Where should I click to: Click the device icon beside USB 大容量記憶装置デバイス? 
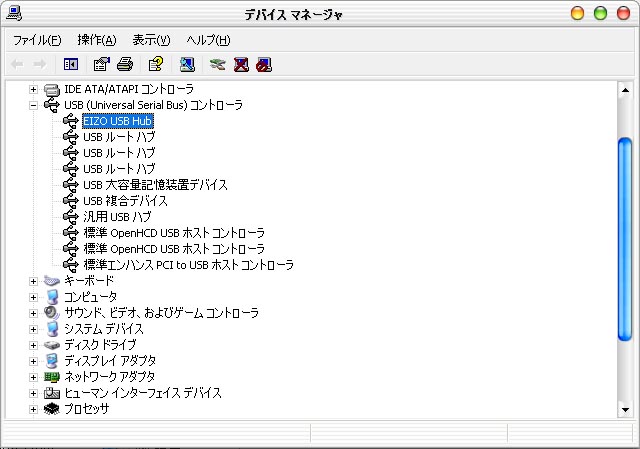[x=71, y=185]
